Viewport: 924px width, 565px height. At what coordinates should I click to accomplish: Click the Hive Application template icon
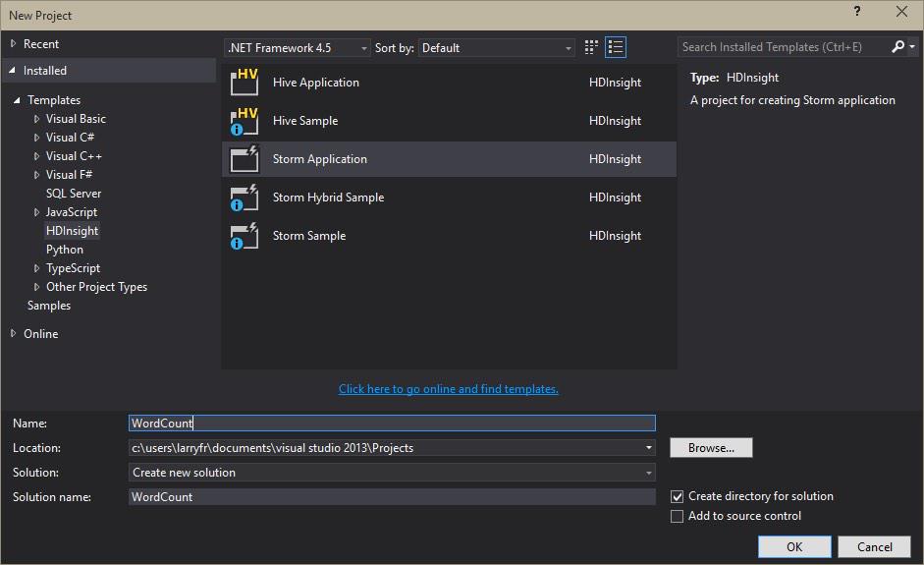click(244, 82)
